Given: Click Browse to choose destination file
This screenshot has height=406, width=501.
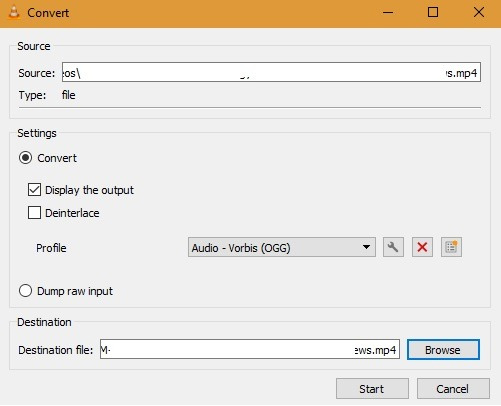Looking at the screenshot, I should coord(443,350).
